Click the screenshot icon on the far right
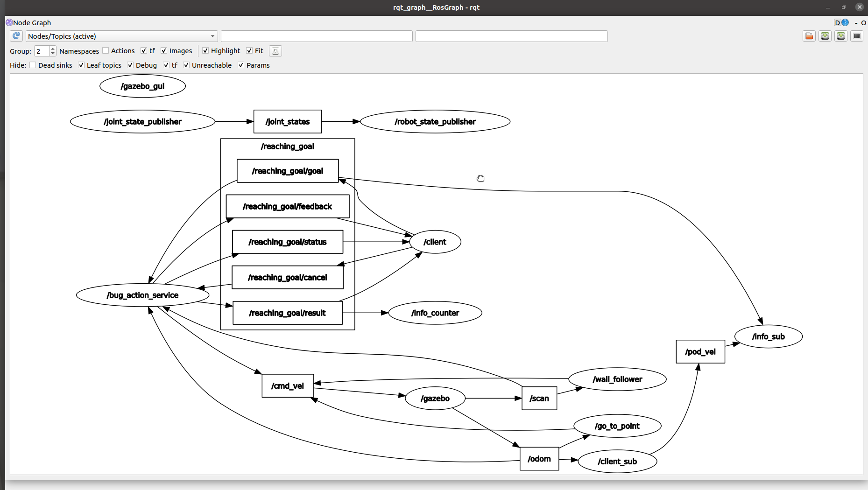The height and width of the screenshot is (490, 868). click(857, 36)
